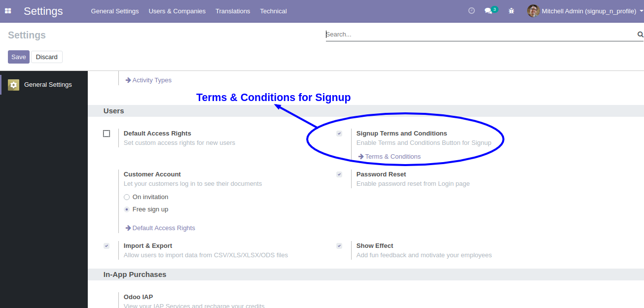Viewport: 644px width, 308px height.
Task: Enable the Default Access Rights checkbox
Action: (x=107, y=134)
